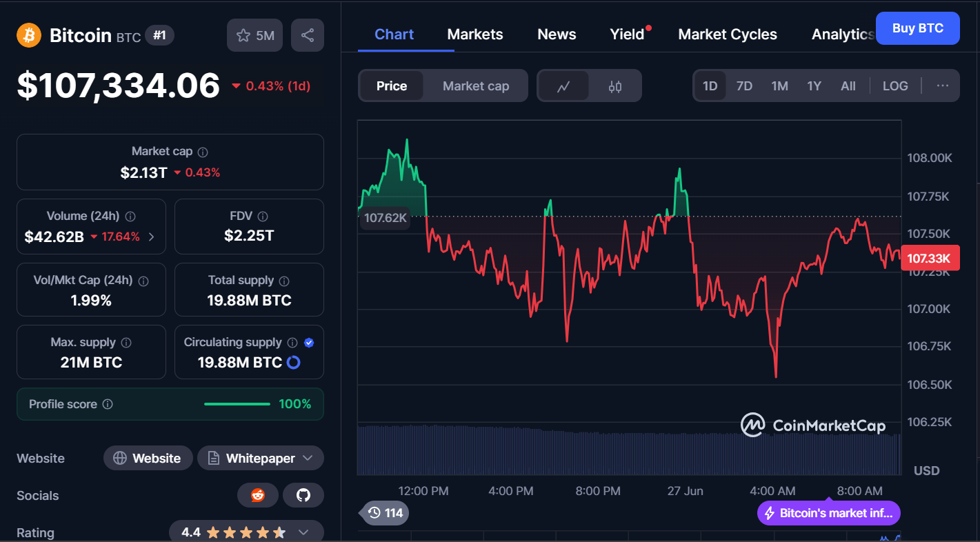Open Total supply info icon
Screen dimensions: 980x542
coord(284,281)
